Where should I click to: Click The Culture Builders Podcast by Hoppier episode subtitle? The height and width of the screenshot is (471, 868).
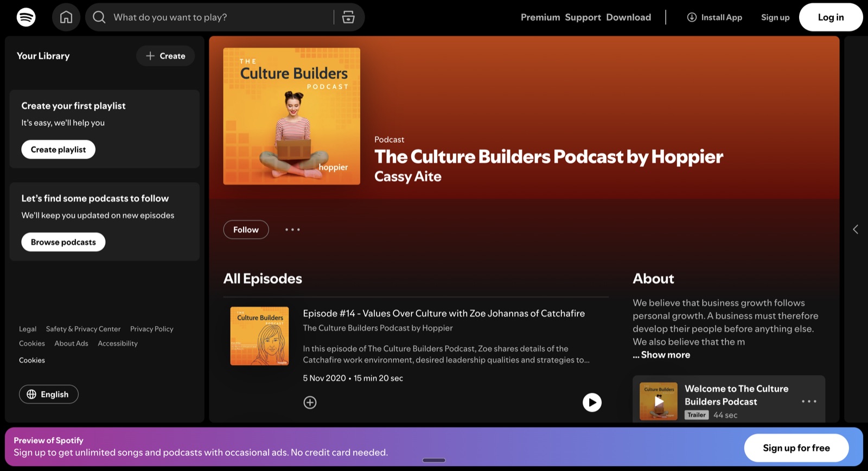(378, 328)
